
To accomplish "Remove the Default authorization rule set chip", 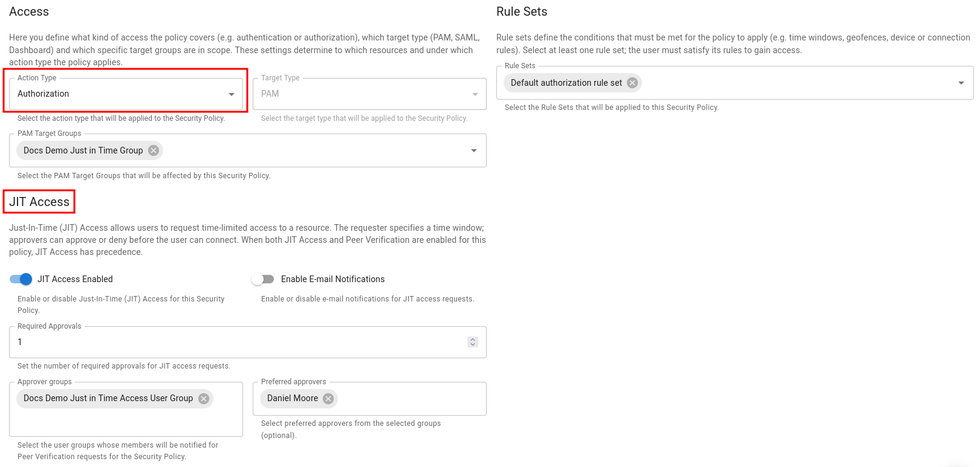I will coord(632,83).
